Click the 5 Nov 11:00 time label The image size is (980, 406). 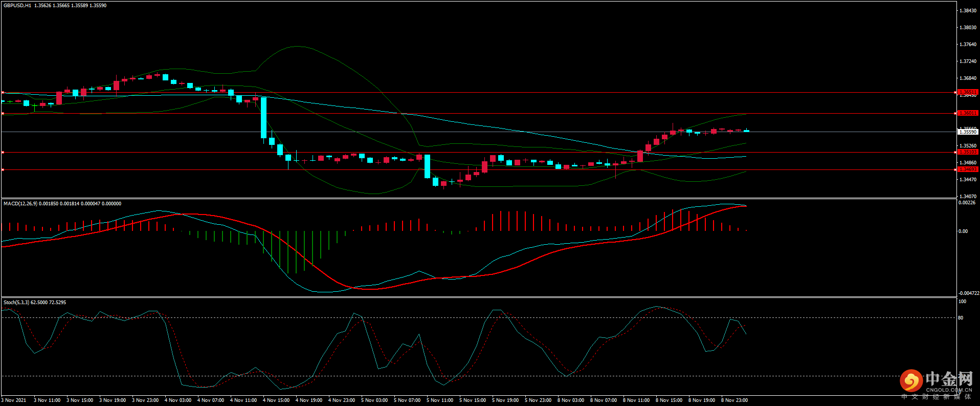(440, 400)
